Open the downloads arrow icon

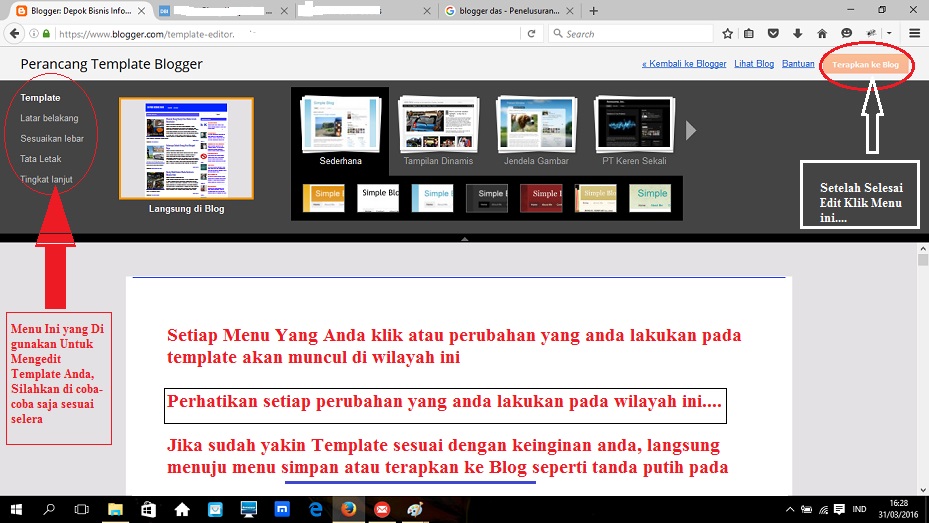(797, 34)
